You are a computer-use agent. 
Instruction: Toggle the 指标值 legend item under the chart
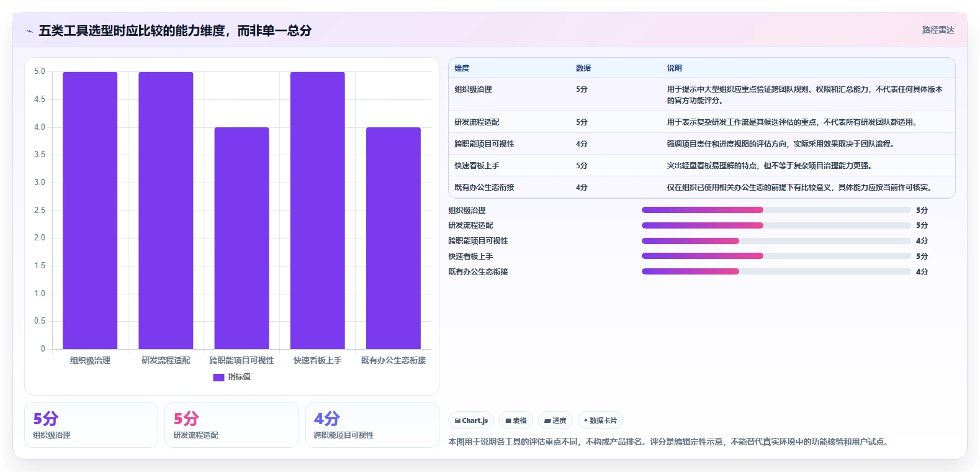[232, 377]
